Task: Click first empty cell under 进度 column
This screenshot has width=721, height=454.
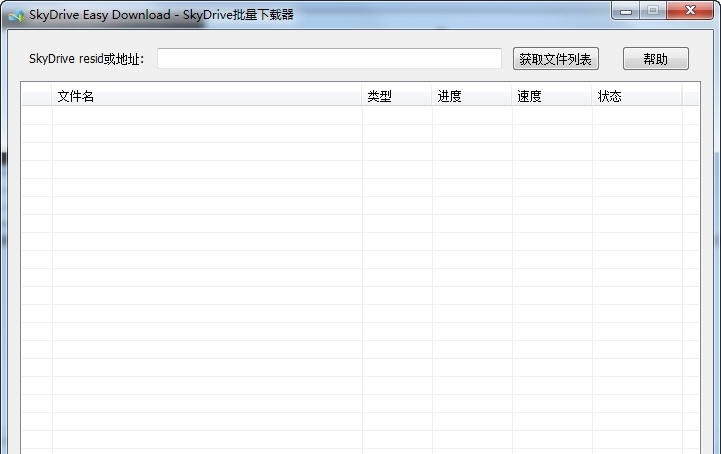Action: (x=472, y=115)
